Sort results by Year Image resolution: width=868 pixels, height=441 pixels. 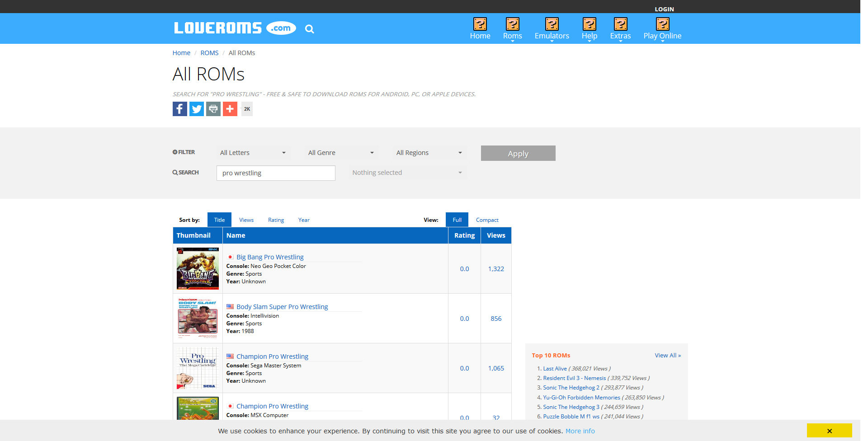coord(304,220)
